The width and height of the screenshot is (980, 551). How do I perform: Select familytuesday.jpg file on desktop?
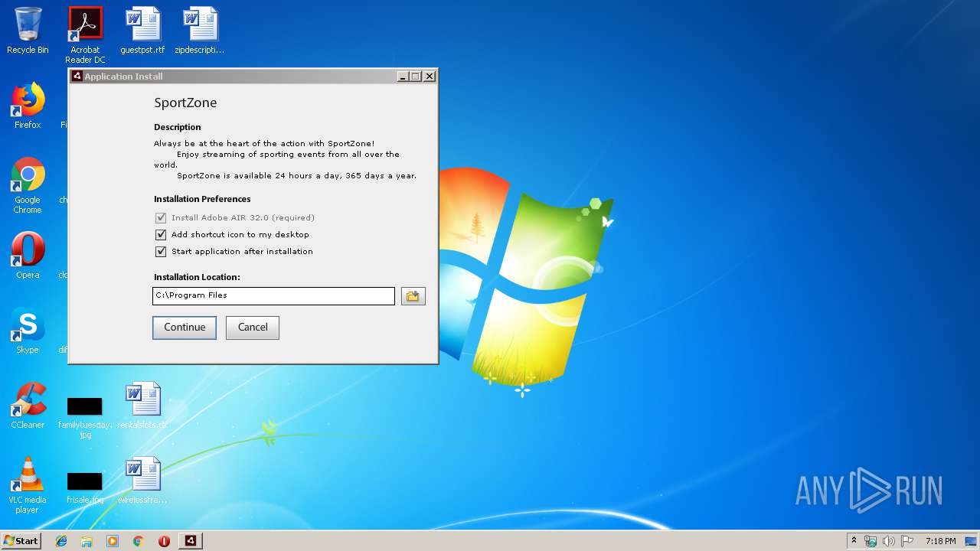pyautogui.click(x=85, y=418)
